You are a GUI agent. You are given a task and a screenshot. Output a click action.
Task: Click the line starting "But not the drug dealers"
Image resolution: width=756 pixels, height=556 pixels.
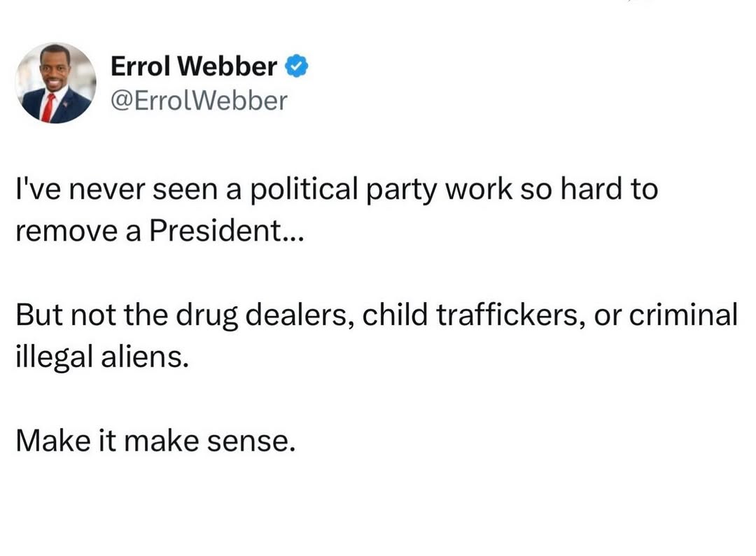(377, 315)
